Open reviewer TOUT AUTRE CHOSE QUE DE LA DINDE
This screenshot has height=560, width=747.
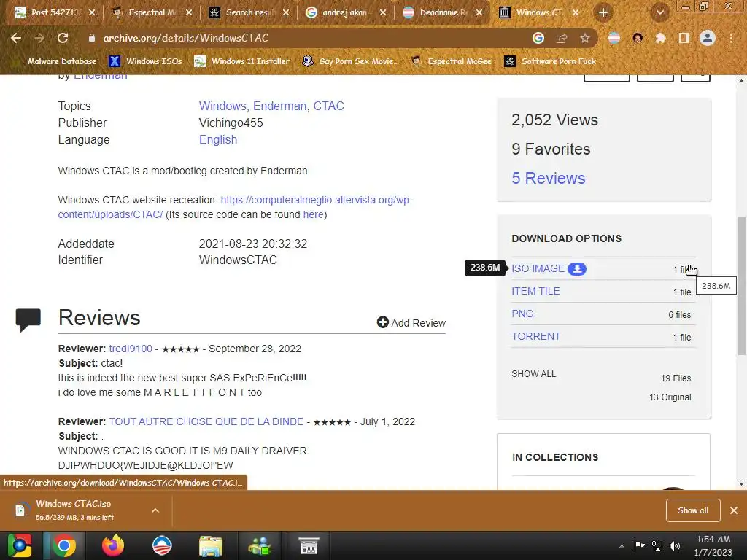click(206, 421)
